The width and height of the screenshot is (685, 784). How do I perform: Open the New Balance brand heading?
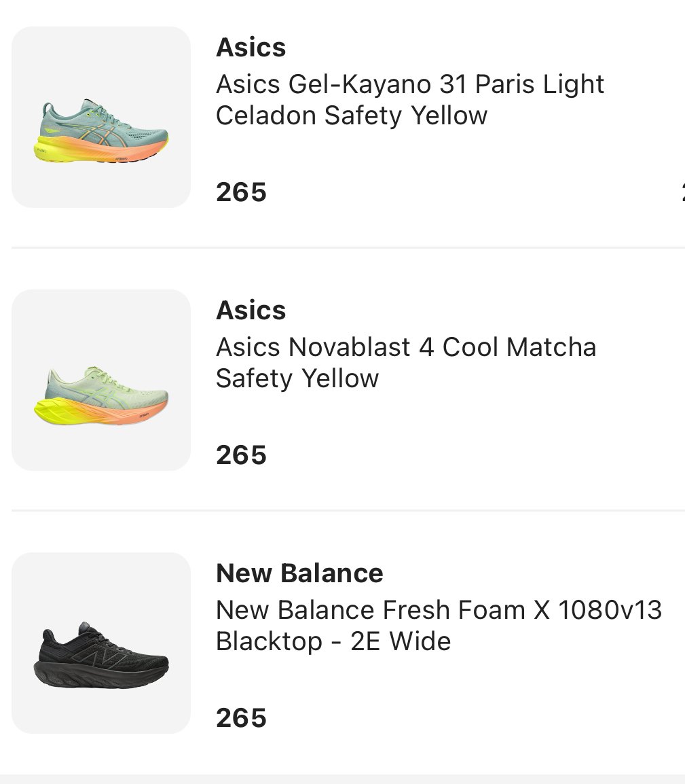299,573
